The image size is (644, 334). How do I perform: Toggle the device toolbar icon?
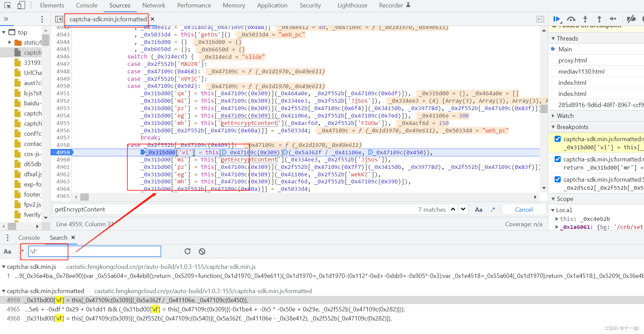[x=21, y=5]
